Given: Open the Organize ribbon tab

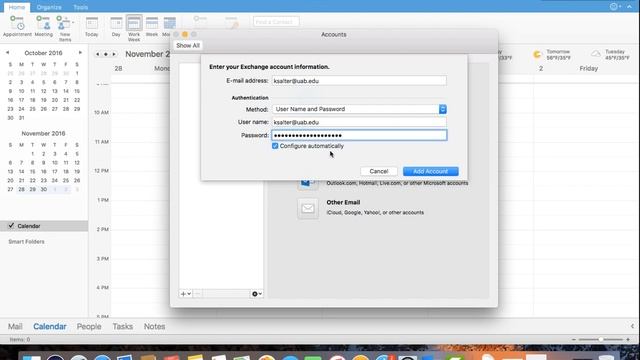Looking at the screenshot, I should click(x=49, y=7).
